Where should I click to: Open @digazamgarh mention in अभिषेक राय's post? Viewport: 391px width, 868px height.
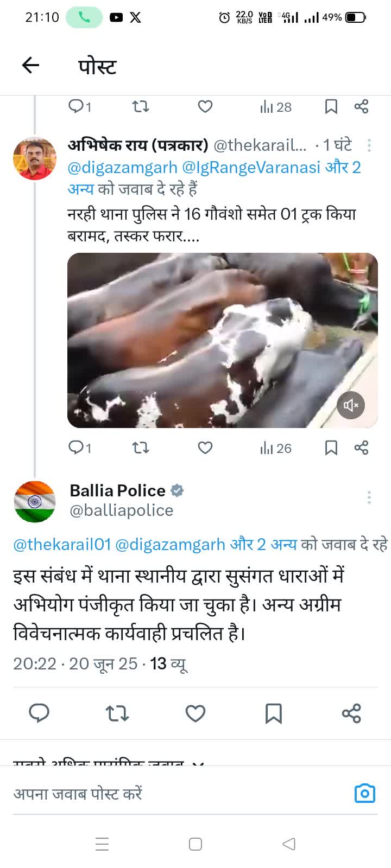click(x=122, y=168)
